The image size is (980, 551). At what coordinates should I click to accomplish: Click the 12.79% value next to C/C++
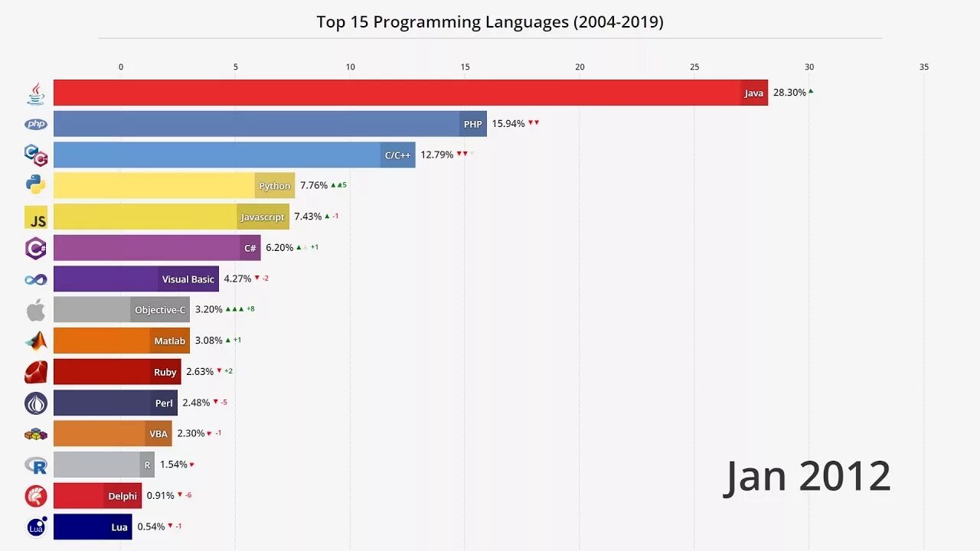click(x=437, y=155)
